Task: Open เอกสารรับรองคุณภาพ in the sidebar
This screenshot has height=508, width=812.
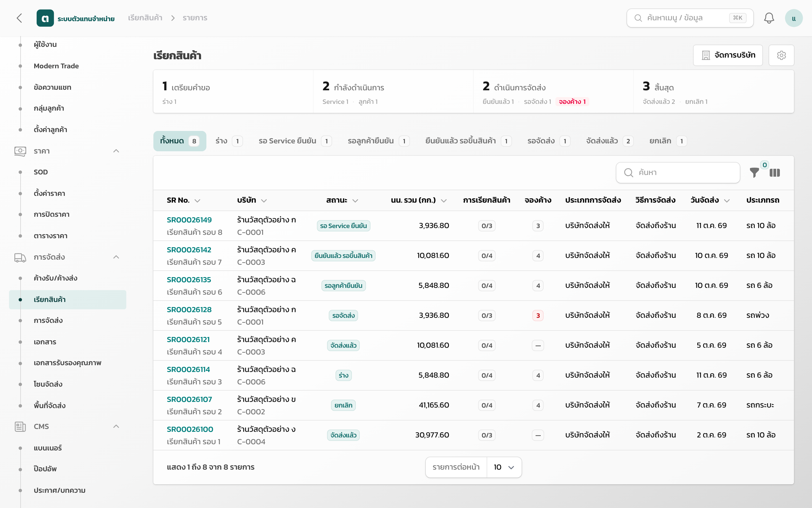Action: pyautogui.click(x=67, y=363)
